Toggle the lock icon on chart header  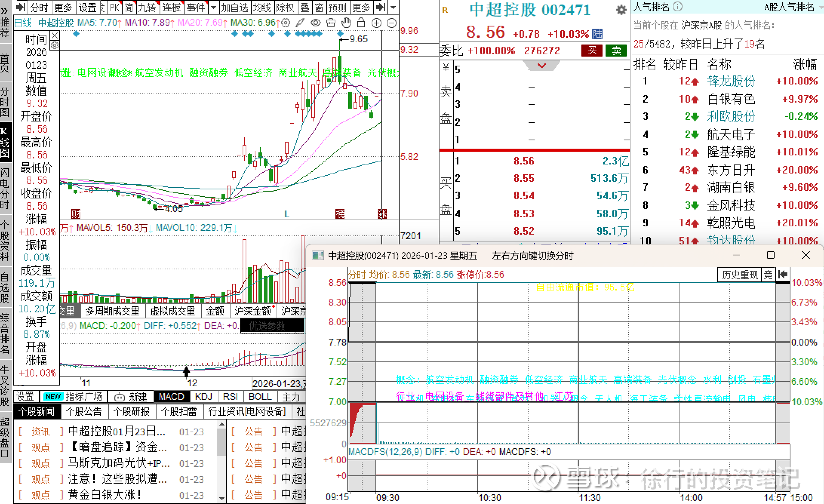(x=361, y=23)
